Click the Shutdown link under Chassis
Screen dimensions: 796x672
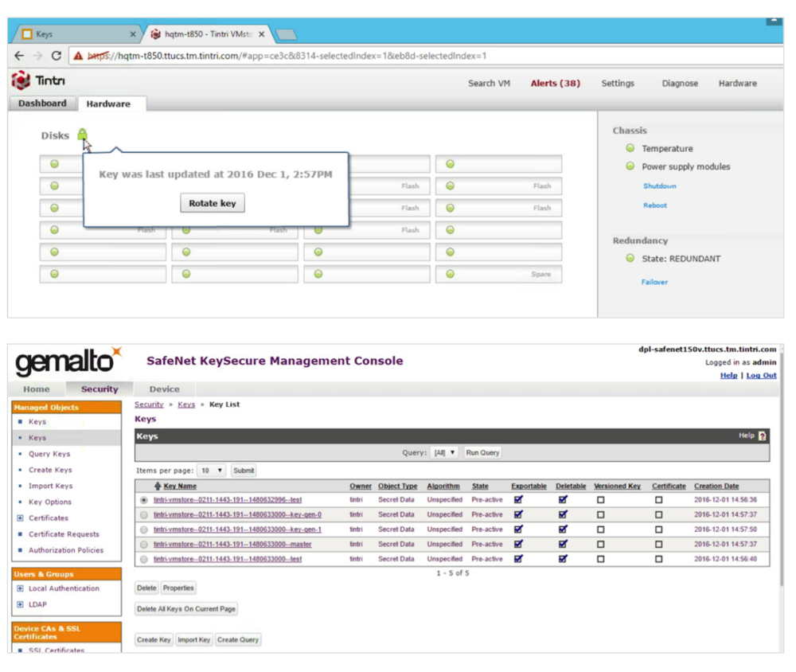tap(659, 186)
